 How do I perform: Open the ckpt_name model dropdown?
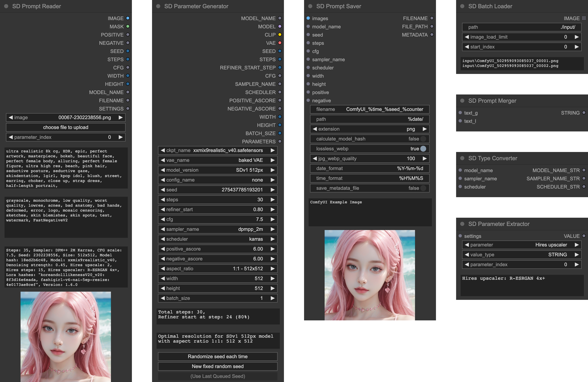click(217, 150)
